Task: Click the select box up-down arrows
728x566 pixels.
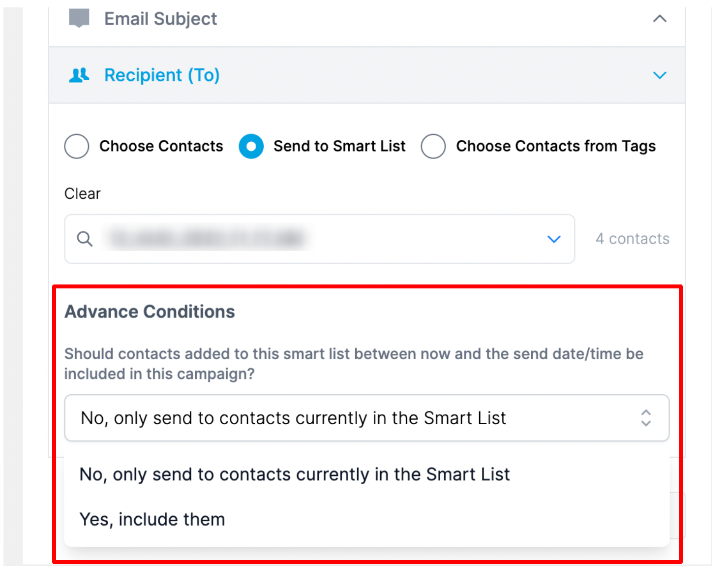Action: click(x=646, y=418)
